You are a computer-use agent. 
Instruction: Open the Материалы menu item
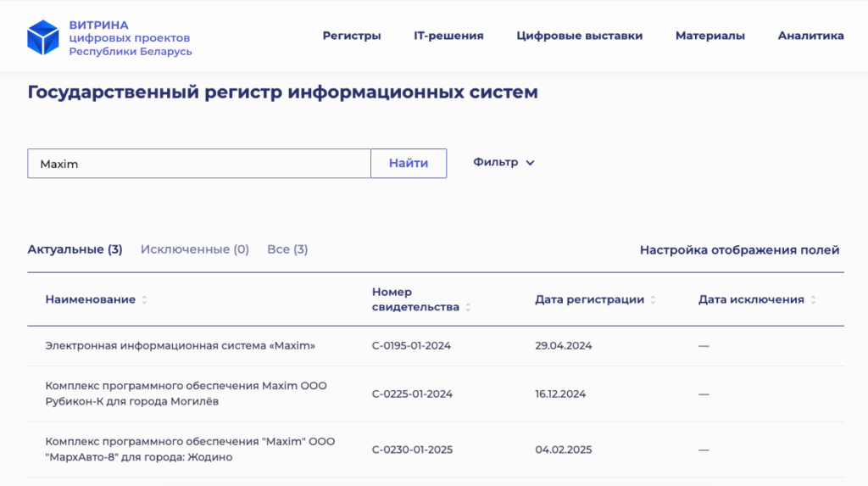click(x=709, y=36)
